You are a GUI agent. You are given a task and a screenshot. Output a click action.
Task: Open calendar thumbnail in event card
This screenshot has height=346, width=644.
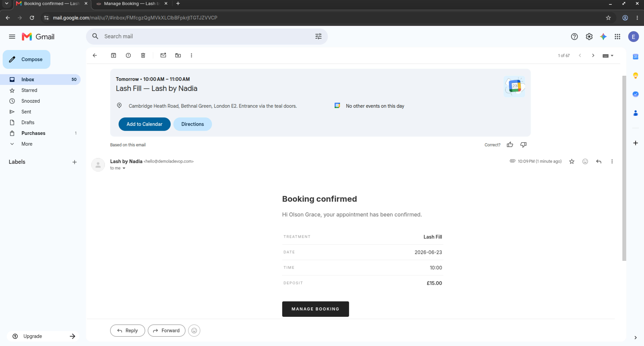514,87
